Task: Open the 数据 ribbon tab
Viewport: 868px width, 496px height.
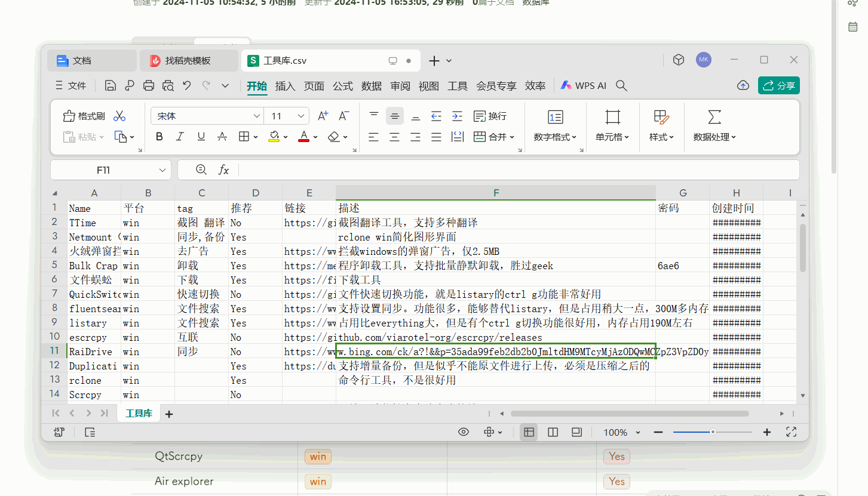Action: [x=371, y=86]
